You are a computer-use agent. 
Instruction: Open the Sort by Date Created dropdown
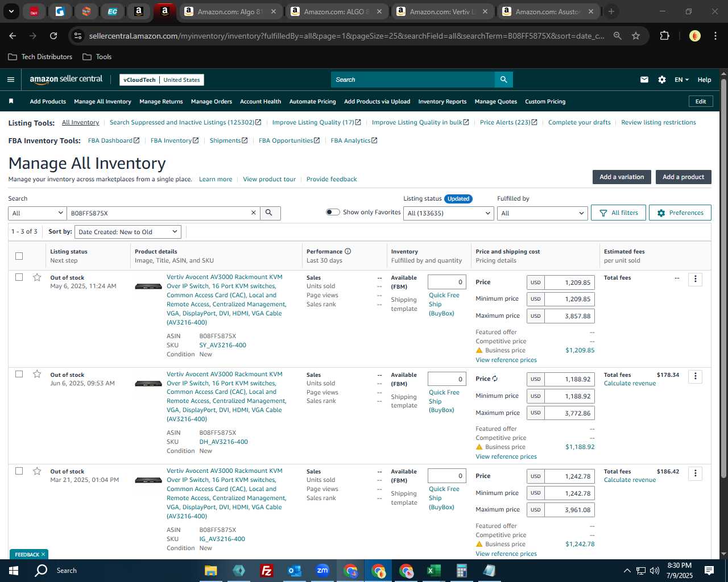point(128,232)
